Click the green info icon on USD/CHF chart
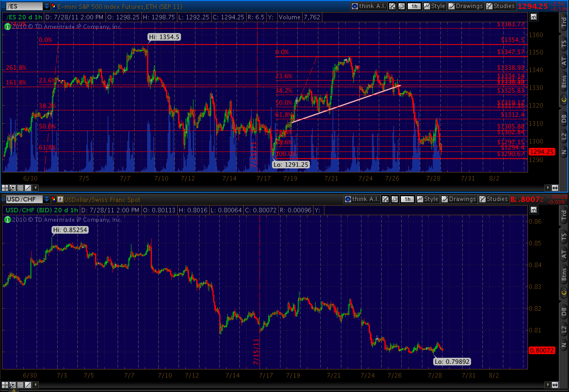The image size is (569, 392). (7, 220)
